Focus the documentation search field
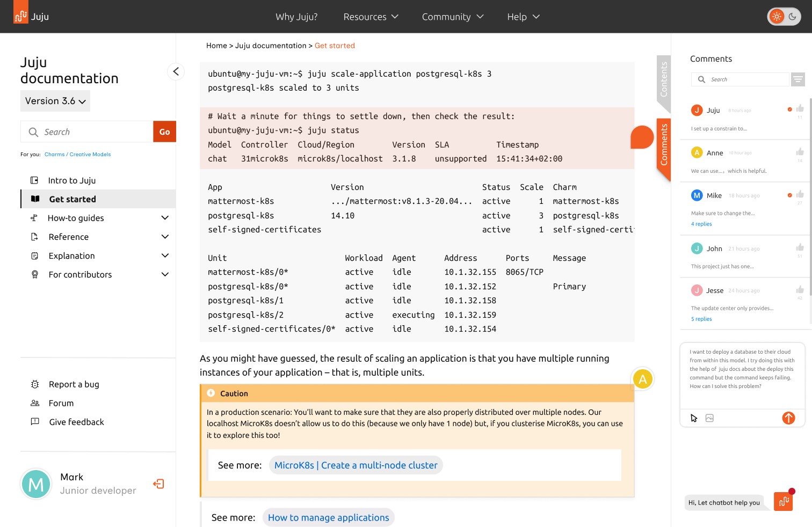The image size is (812, 527). pos(87,131)
